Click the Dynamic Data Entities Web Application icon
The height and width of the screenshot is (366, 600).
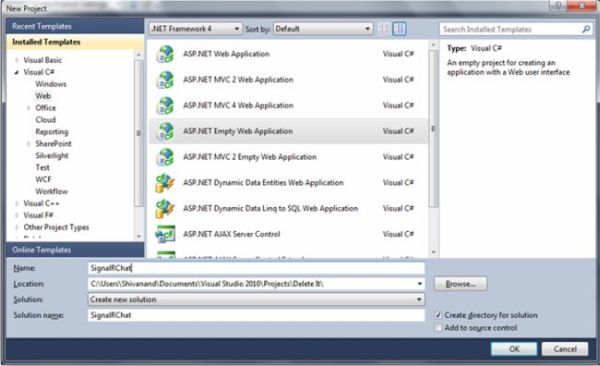coord(165,183)
